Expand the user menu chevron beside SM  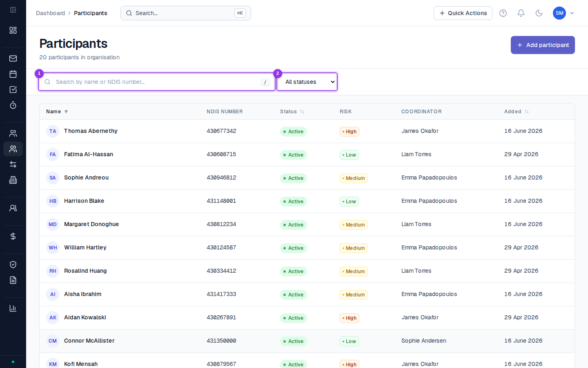[x=572, y=13]
